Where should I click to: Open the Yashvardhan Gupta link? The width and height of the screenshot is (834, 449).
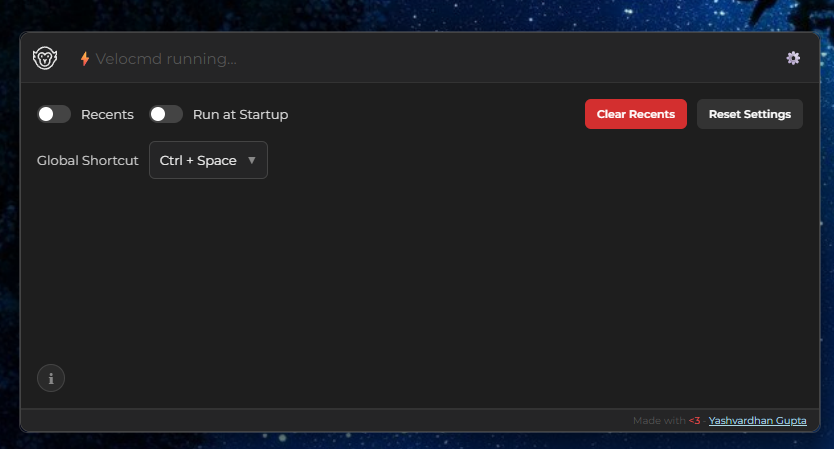[x=757, y=421]
